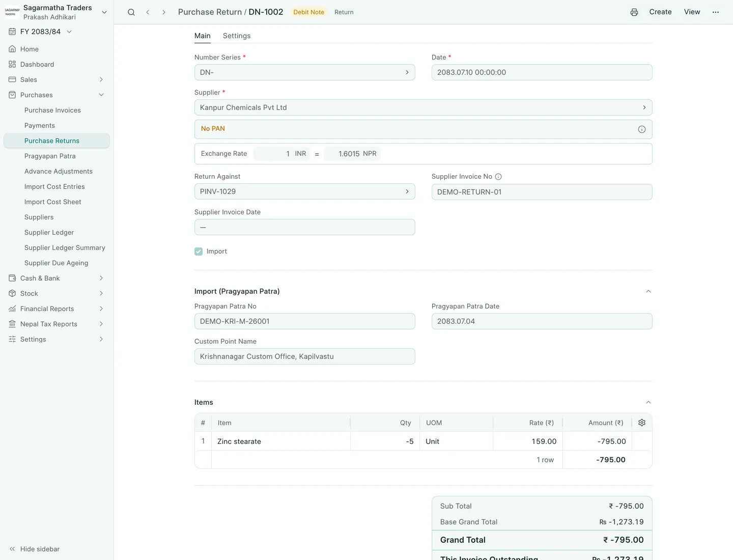The height and width of the screenshot is (560, 733).
Task: Collapse the Import (Pragyapan Patra) section
Action: click(x=649, y=291)
